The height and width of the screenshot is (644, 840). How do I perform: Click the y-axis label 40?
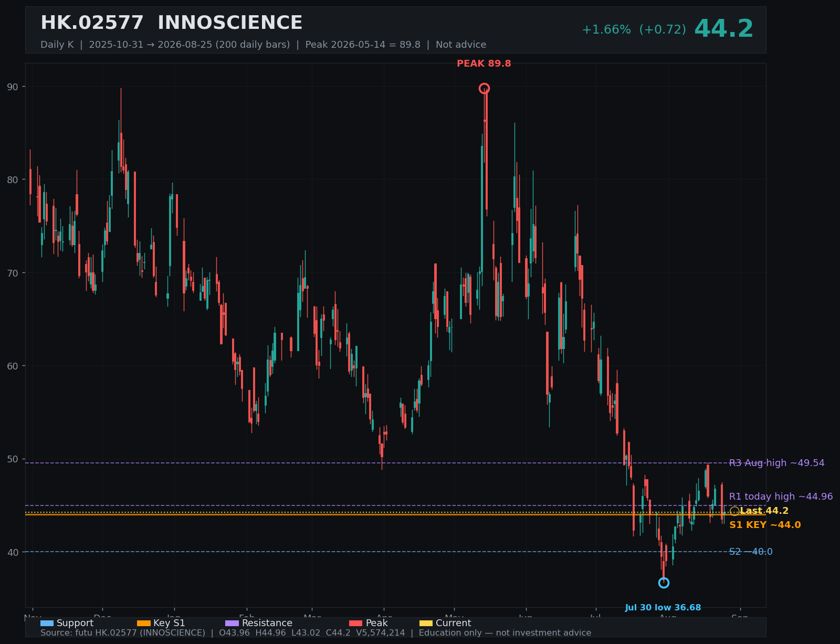pos(13,552)
